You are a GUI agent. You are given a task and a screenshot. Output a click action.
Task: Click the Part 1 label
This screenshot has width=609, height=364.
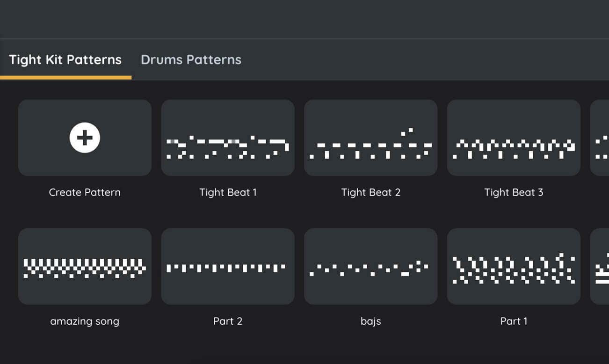pyautogui.click(x=514, y=321)
